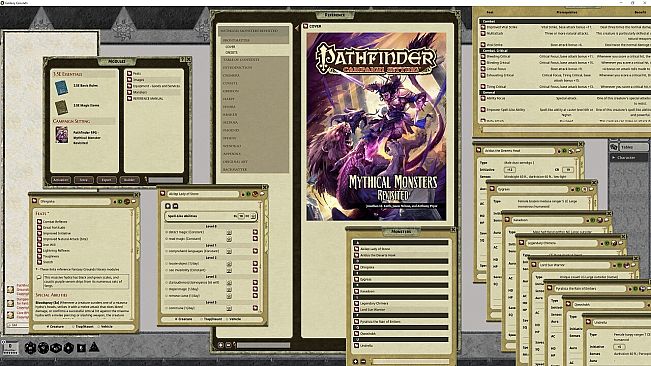The height and width of the screenshot is (366, 651).
Task: Click the minus icon in Monsters window footer
Action: tap(363, 361)
